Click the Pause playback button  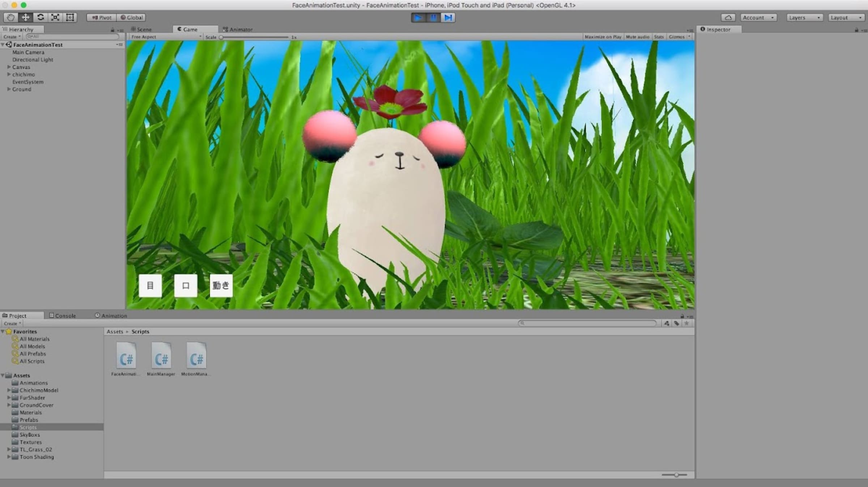click(x=433, y=17)
